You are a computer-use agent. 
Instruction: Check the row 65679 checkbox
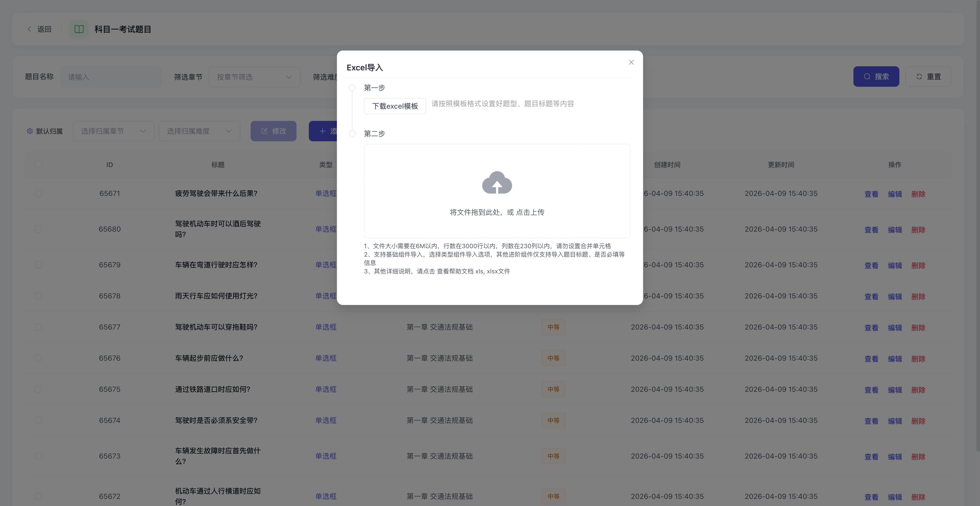(39, 265)
